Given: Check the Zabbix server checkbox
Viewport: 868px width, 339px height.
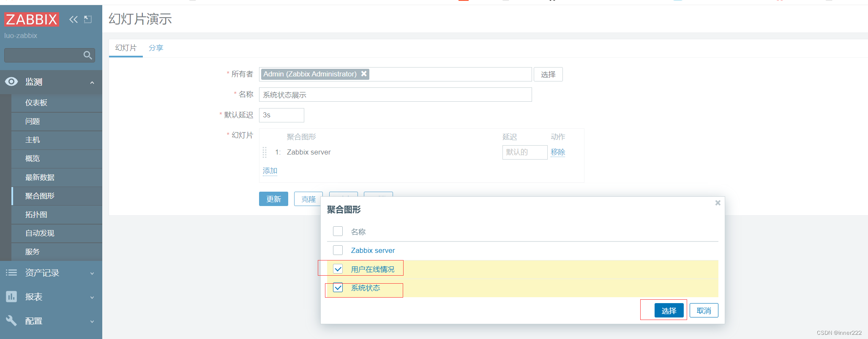Looking at the screenshot, I should coord(338,250).
